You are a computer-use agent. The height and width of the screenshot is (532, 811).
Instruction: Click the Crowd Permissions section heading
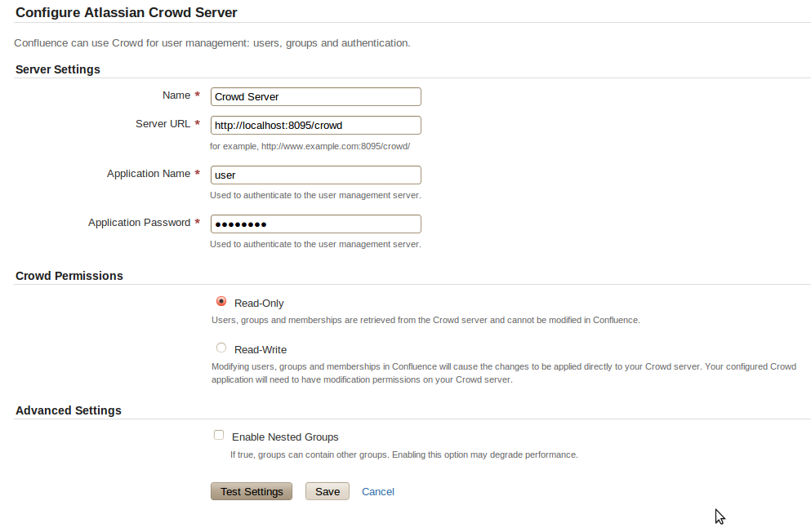[x=69, y=276]
